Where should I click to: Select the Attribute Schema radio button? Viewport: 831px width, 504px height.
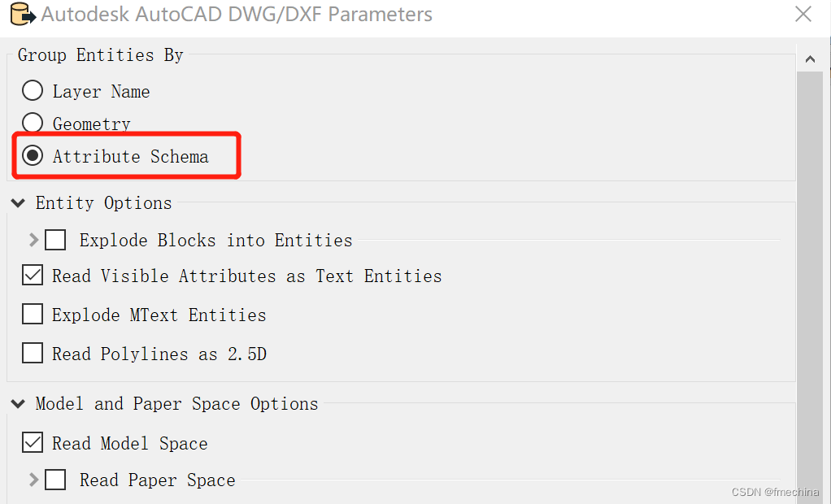(x=33, y=155)
